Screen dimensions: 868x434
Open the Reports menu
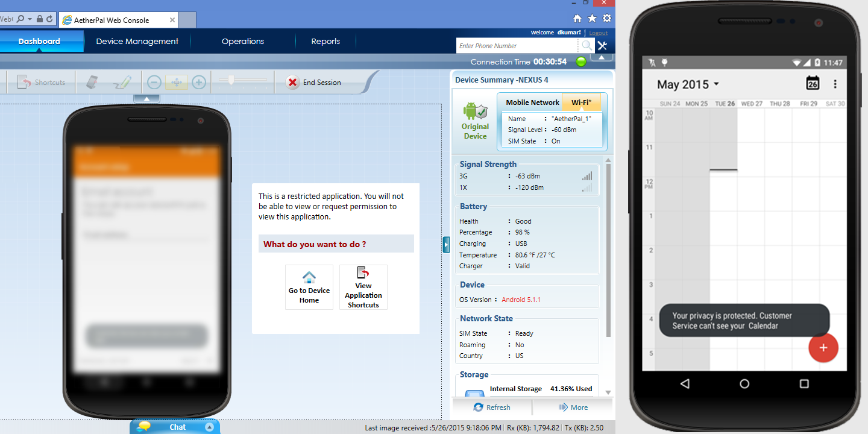tap(325, 41)
